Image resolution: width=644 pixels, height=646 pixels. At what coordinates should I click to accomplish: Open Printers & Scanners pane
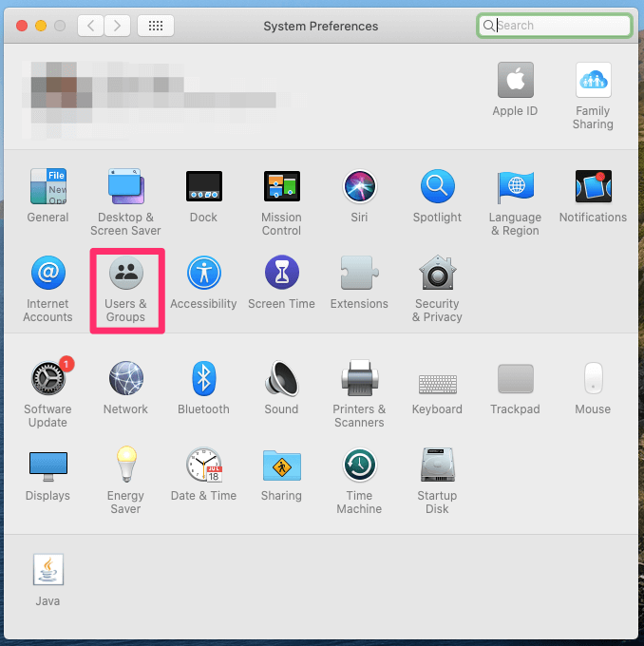(359, 378)
